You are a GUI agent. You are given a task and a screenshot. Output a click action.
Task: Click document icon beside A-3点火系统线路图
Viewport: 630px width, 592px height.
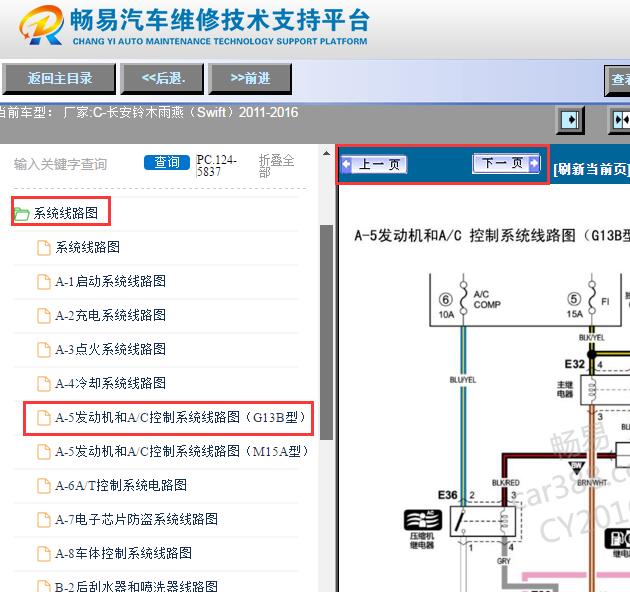pyautogui.click(x=44, y=349)
